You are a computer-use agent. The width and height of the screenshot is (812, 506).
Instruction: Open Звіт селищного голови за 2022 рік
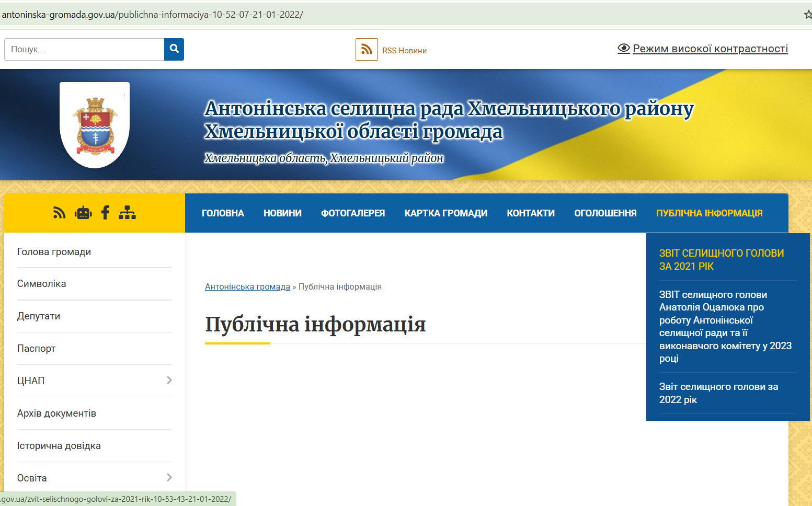(718, 393)
